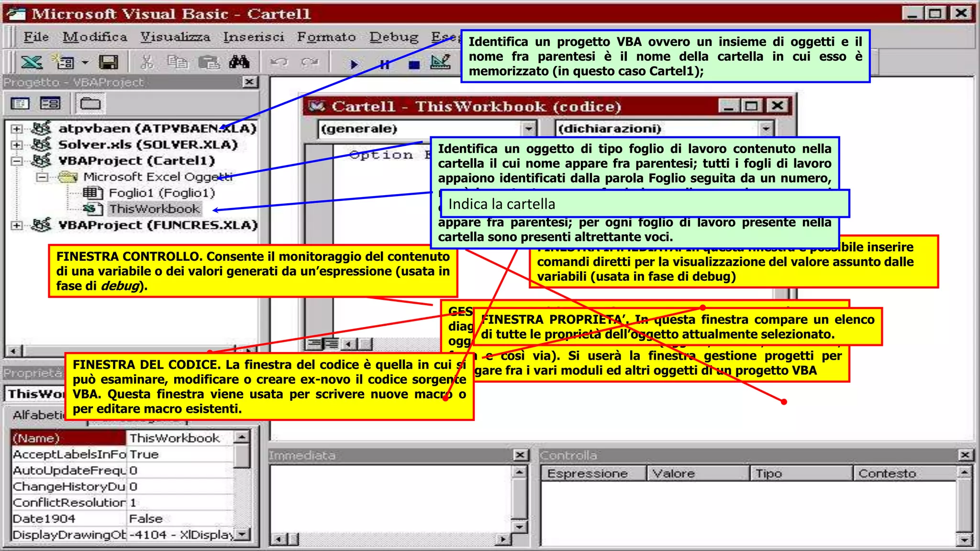Select the VBAProject (FUNCRES.XLA) tree item
Screen dimensions: 980x551
pyautogui.click(x=158, y=225)
